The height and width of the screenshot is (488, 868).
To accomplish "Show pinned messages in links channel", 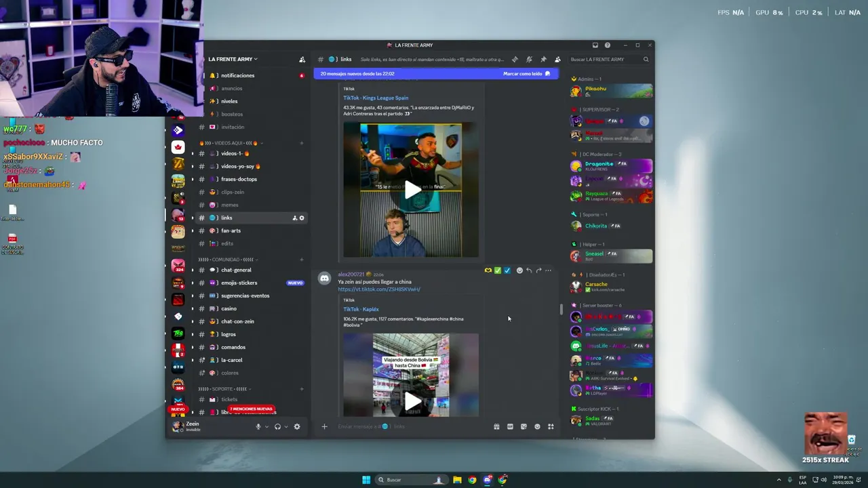I will (x=543, y=60).
